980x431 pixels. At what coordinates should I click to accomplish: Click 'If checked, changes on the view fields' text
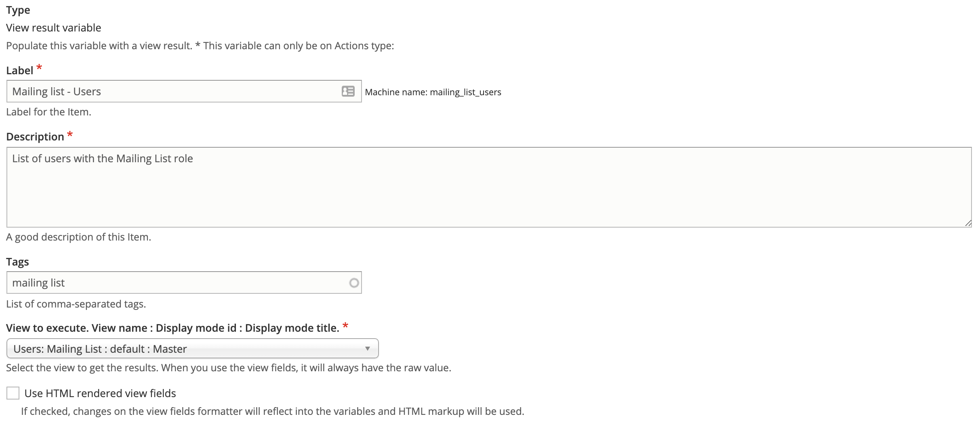(273, 411)
